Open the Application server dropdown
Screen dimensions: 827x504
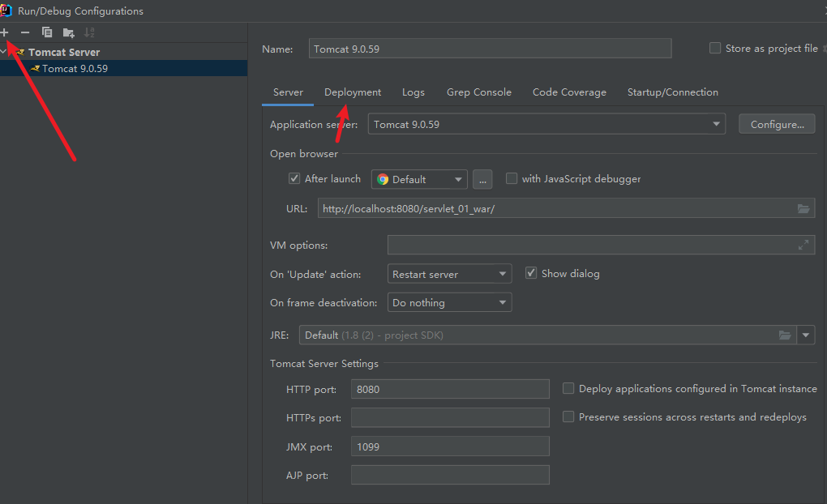point(546,124)
